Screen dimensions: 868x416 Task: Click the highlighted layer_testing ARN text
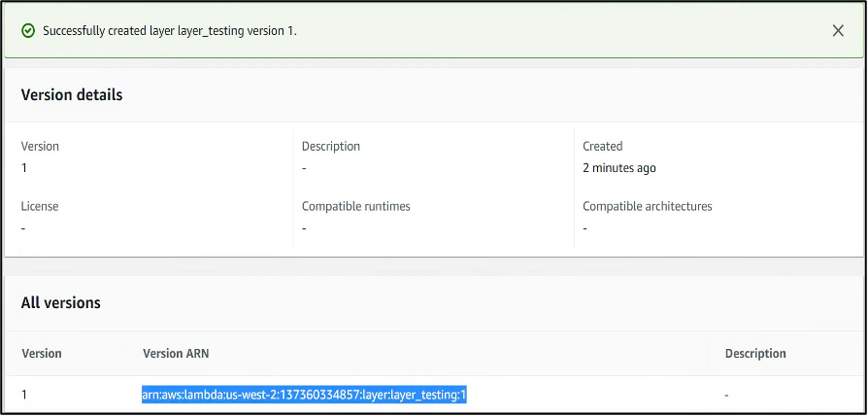304,395
